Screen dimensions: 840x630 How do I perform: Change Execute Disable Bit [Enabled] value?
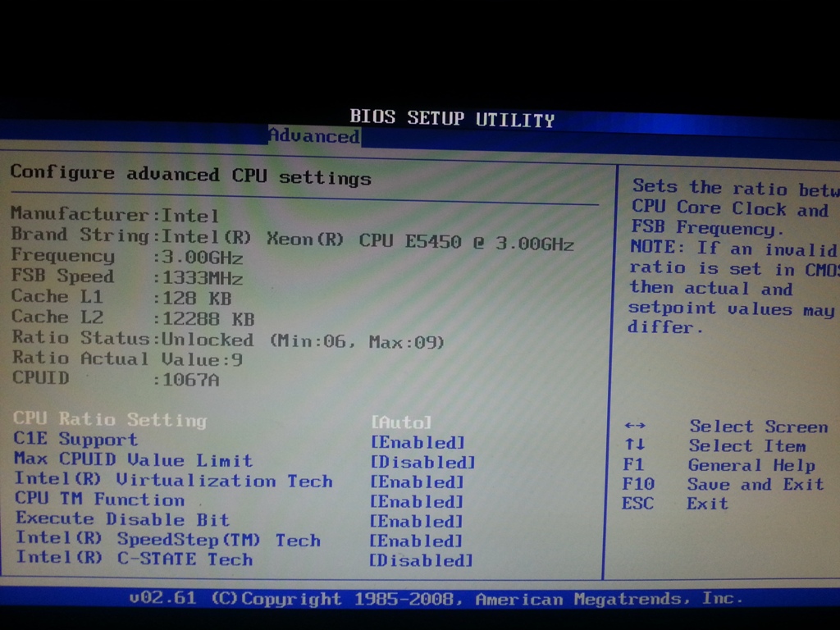pos(416,521)
